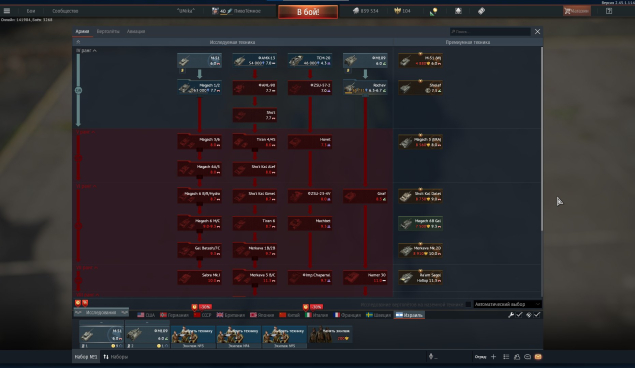Select the Merkava Mk.2D premium vehicle

pyautogui.click(x=420, y=251)
